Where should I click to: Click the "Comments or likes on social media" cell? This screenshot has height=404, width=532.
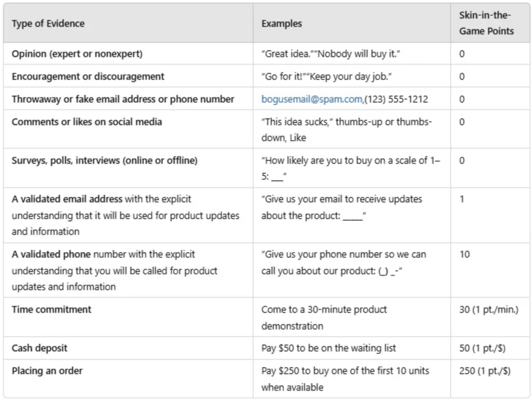[87, 122]
